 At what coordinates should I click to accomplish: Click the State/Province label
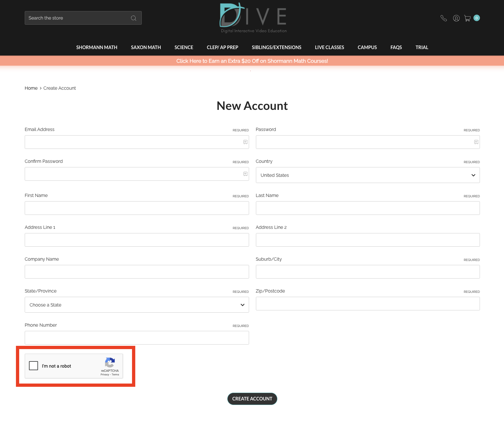coord(41,291)
